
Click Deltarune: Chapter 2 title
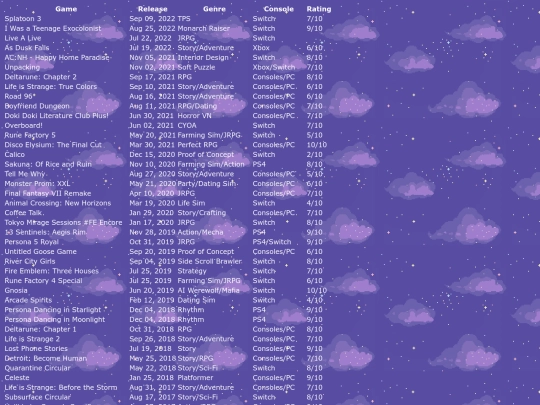(x=41, y=77)
